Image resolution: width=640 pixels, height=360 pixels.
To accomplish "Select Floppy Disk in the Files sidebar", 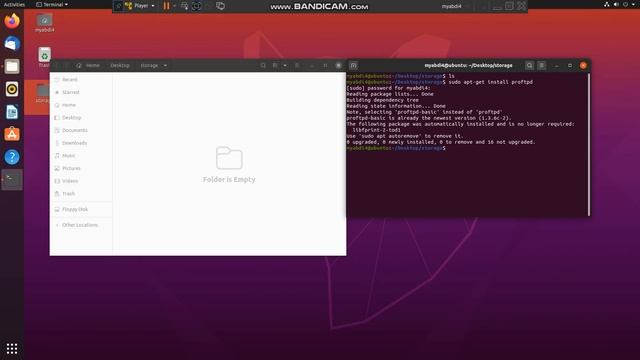I will pos(81,209).
